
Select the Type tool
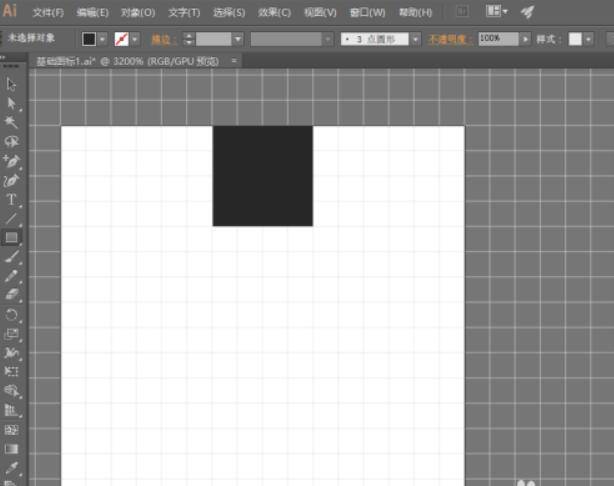tap(12, 200)
